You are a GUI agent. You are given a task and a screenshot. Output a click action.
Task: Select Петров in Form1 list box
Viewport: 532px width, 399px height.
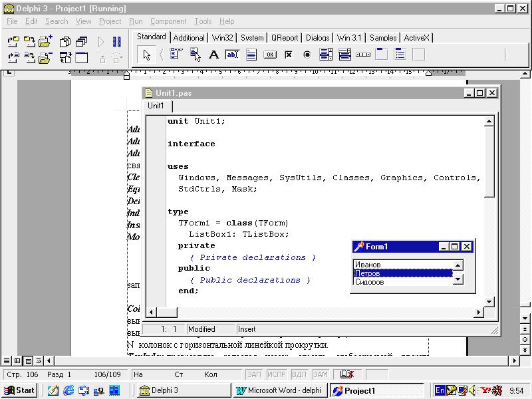[x=403, y=273]
